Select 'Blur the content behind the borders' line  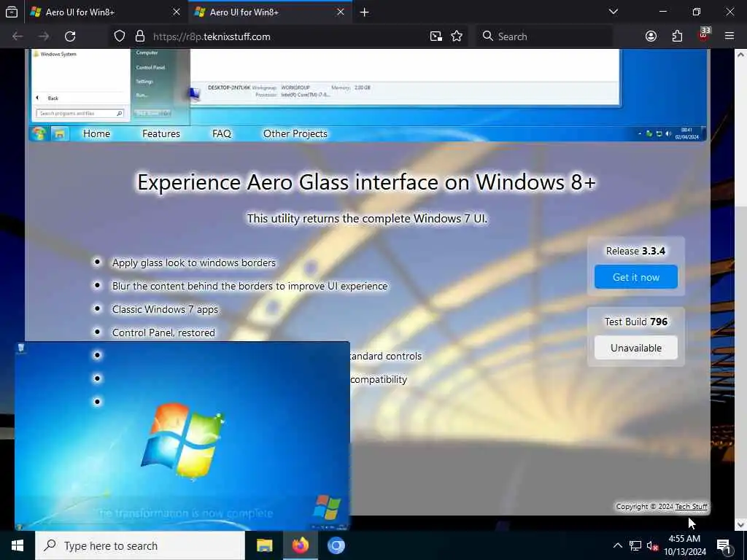pyautogui.click(x=249, y=286)
